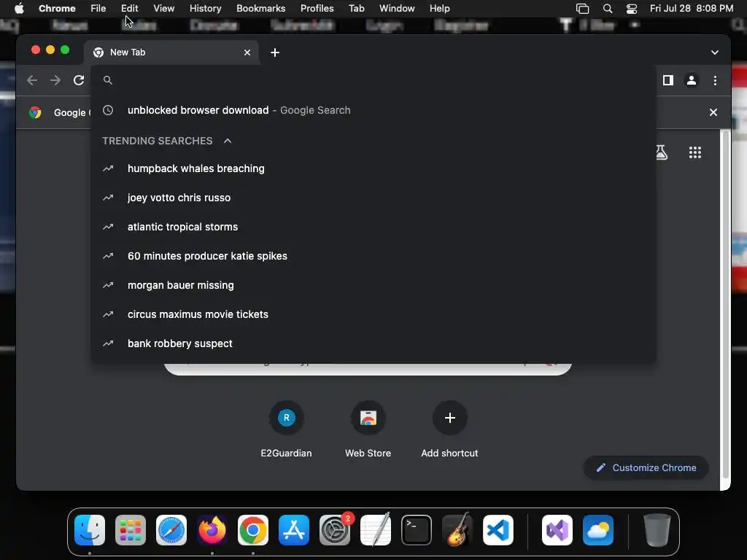Viewport: 747px width, 560px height.
Task: Click the page's vertical scrollbar
Action: coord(725,305)
